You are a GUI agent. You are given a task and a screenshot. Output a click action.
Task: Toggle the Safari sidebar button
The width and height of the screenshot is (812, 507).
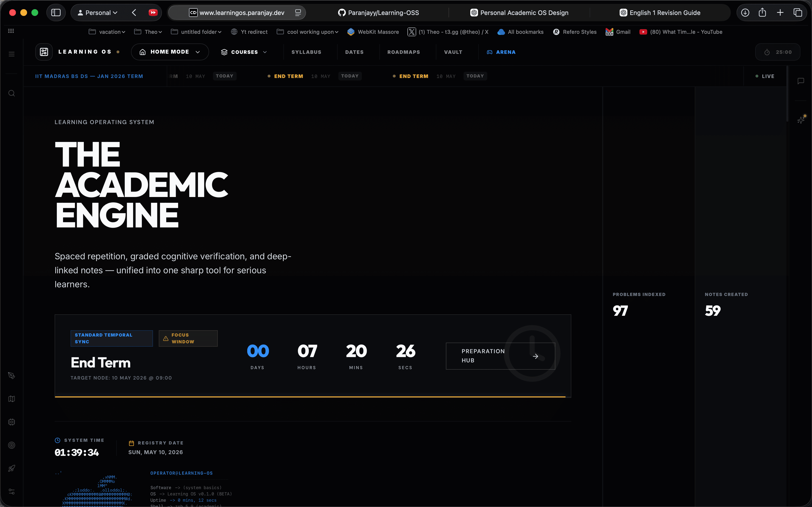(56, 13)
